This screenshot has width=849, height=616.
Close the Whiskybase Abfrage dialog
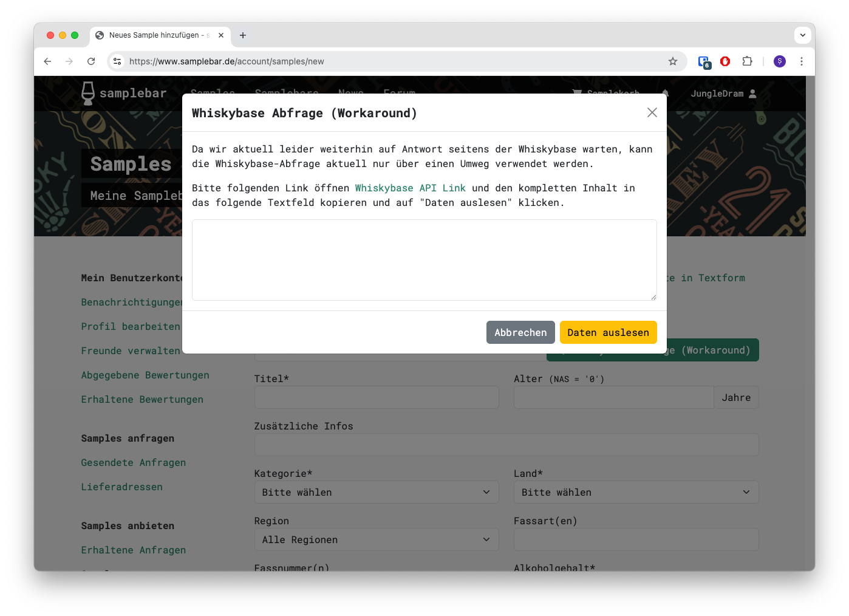pyautogui.click(x=652, y=112)
